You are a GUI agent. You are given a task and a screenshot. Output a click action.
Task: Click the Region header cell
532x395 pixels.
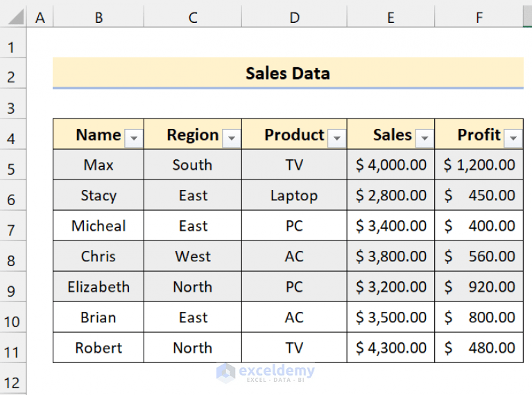click(x=193, y=134)
